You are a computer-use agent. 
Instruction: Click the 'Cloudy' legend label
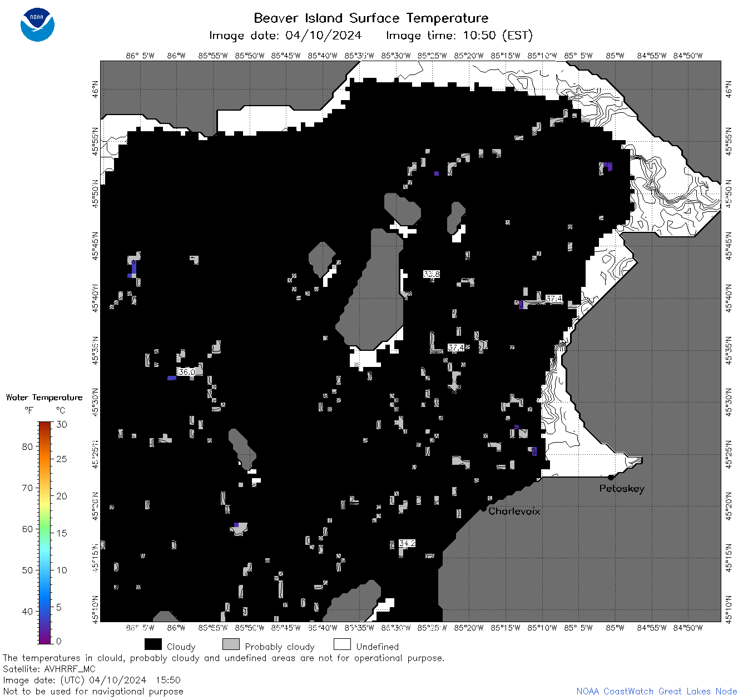tap(181, 647)
